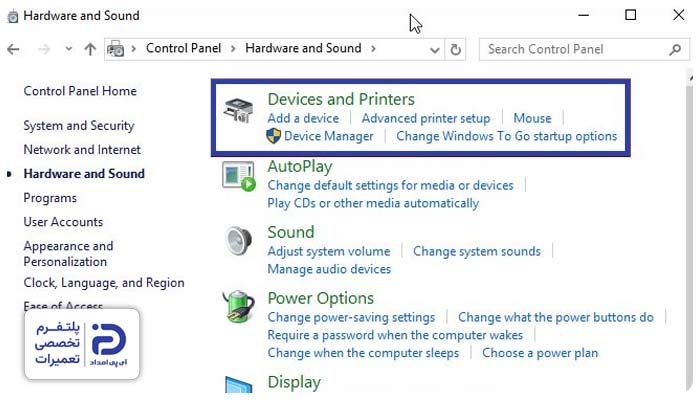Viewport: 700px width, 400px height.
Task: Select Network and Internet in sidebar
Action: pyautogui.click(x=82, y=150)
